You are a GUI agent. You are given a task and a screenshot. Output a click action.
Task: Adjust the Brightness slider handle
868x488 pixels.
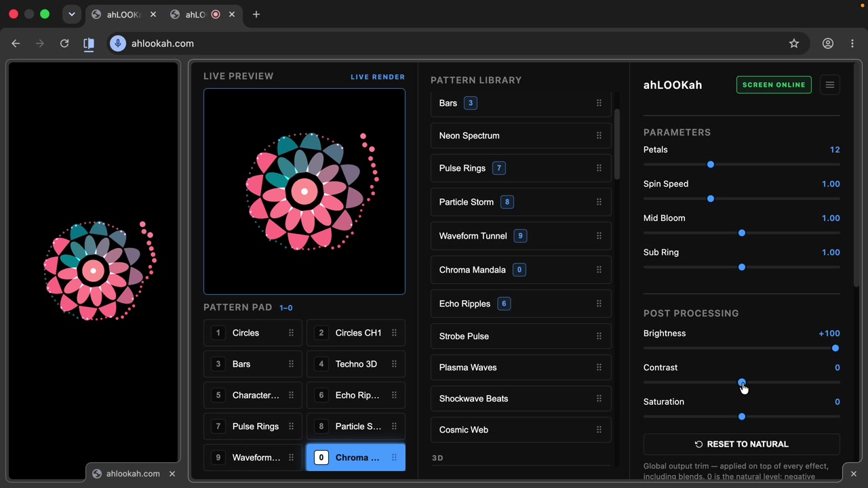[835, 348]
